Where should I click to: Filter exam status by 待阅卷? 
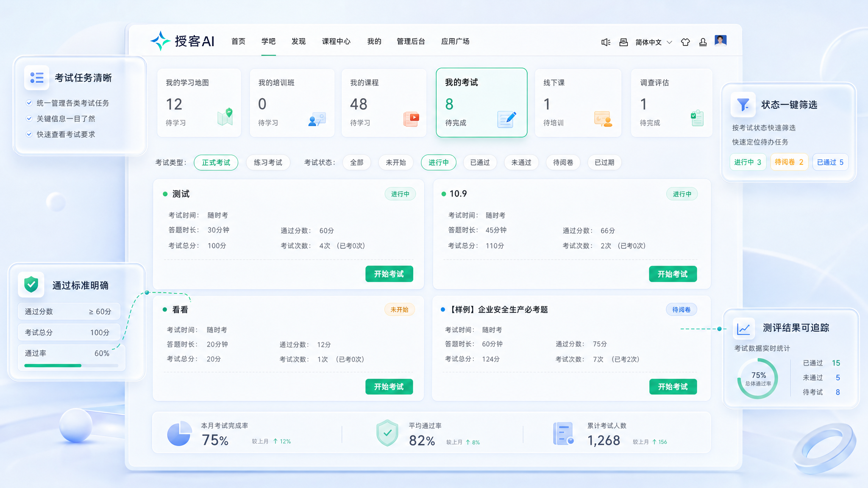click(x=563, y=163)
